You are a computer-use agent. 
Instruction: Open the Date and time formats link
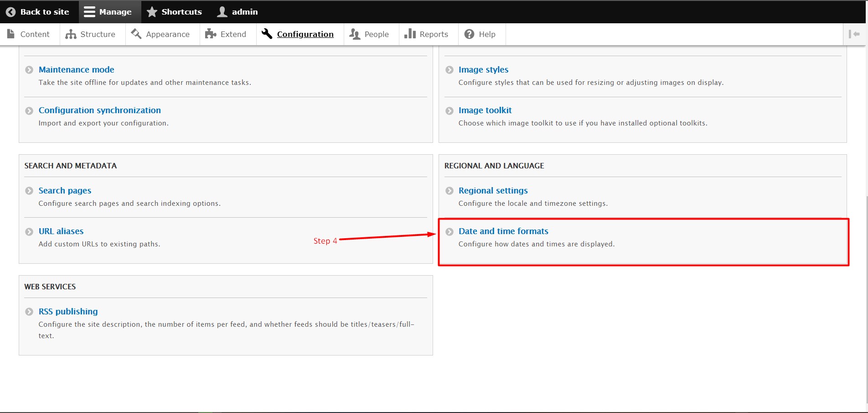coord(503,231)
